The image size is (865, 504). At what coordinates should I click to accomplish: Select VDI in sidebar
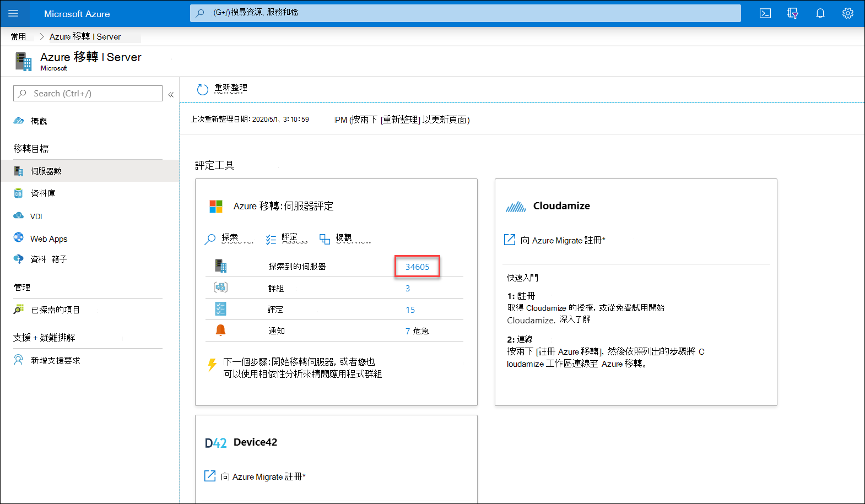36,216
